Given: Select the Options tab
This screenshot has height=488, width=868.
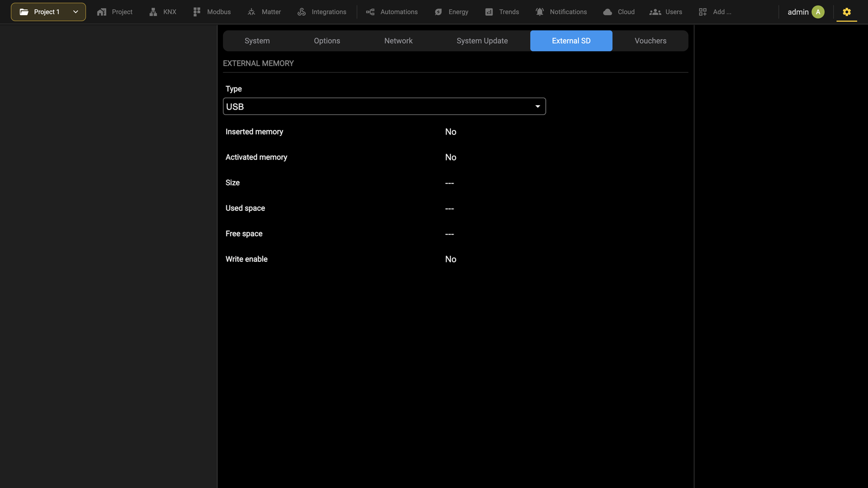Looking at the screenshot, I should [x=327, y=41].
